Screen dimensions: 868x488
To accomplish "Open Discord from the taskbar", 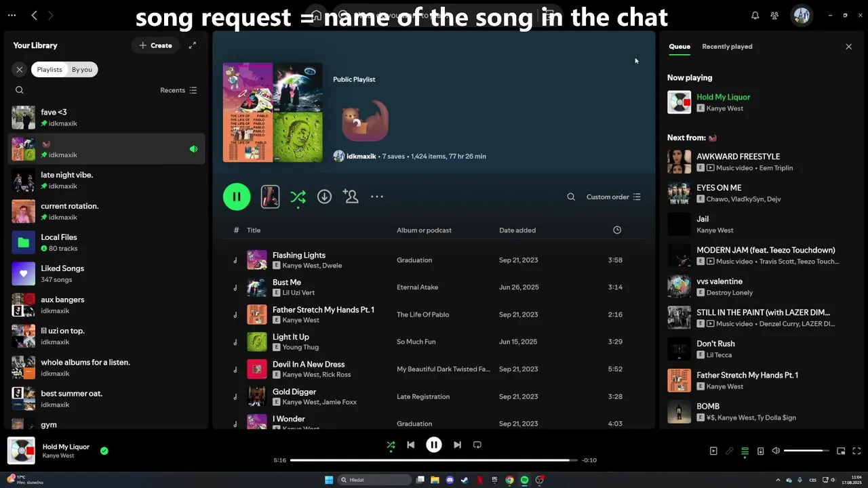I will 450,480.
